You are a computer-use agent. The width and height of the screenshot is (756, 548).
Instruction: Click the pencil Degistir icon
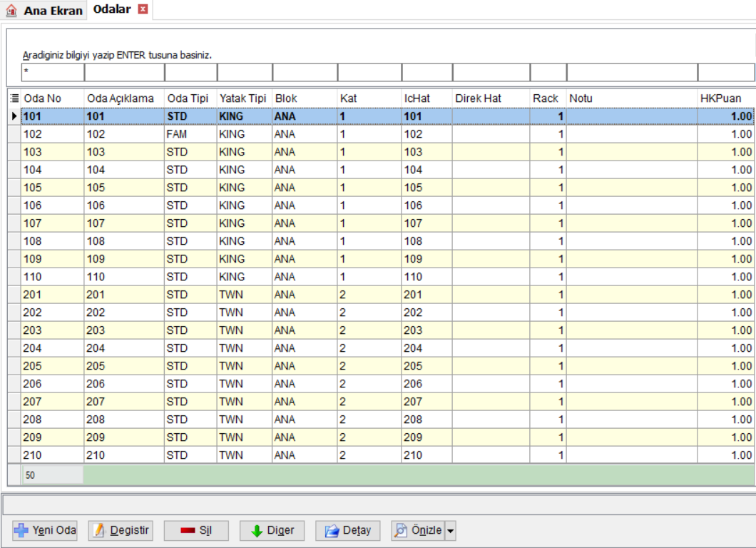click(99, 531)
